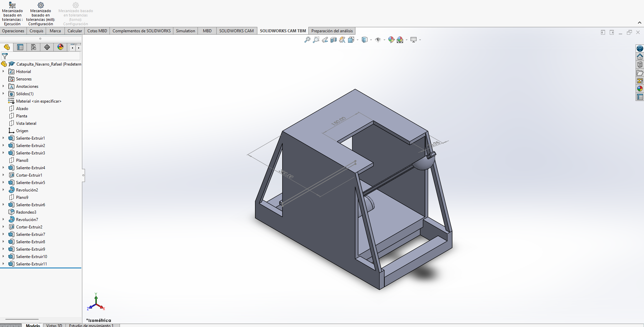Open ConfigurationManager tab icon
Viewport: 644px width, 327px height.
(34, 47)
